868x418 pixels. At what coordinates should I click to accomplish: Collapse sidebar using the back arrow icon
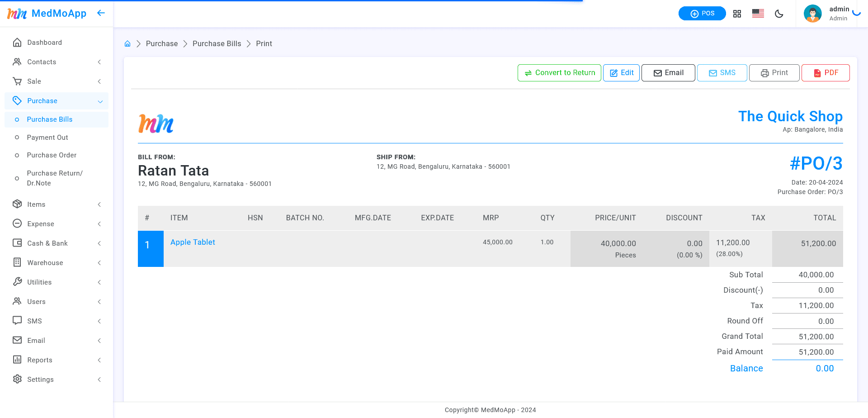pyautogui.click(x=101, y=13)
